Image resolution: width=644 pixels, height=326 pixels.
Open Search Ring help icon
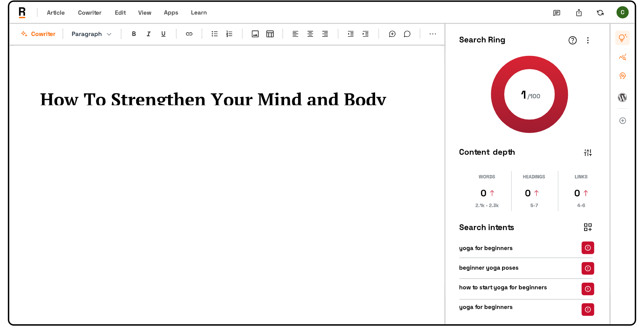pos(573,40)
